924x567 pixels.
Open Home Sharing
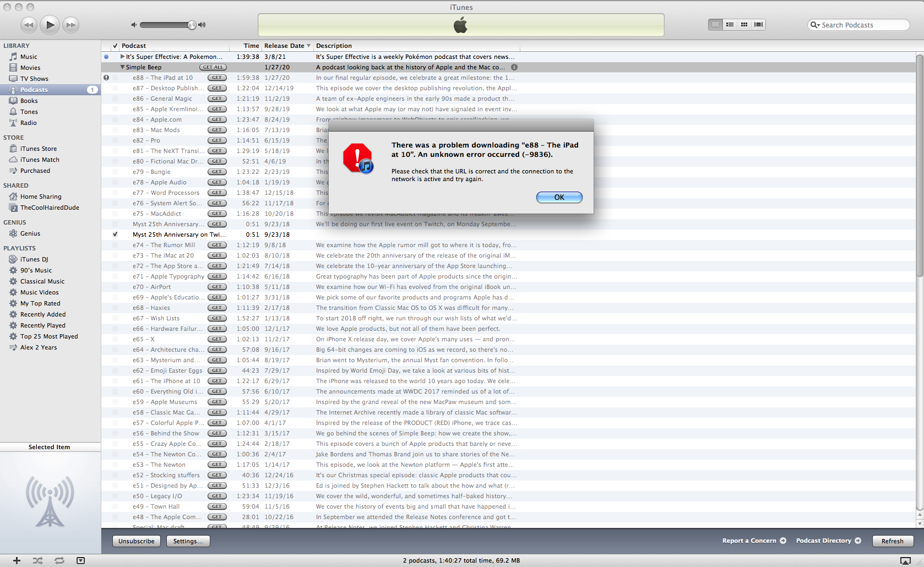[41, 197]
